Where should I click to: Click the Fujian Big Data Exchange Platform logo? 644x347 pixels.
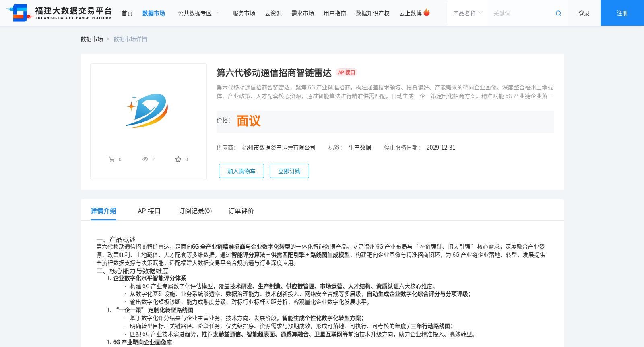[59, 13]
